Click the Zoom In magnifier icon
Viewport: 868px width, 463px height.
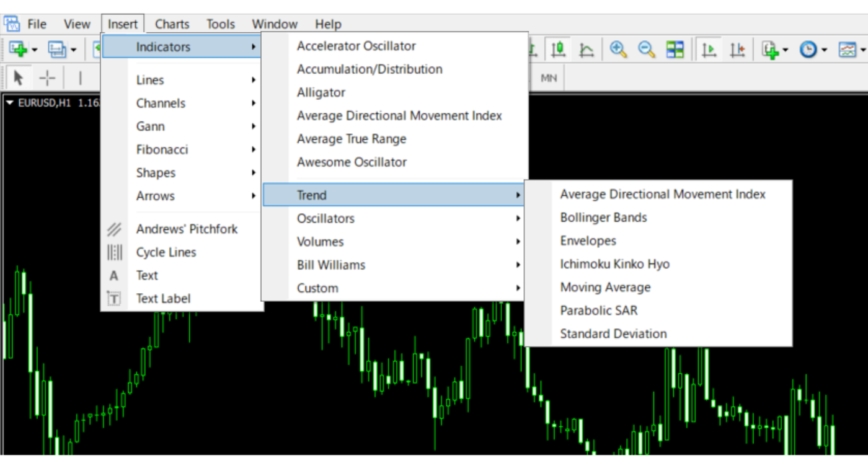(x=618, y=50)
